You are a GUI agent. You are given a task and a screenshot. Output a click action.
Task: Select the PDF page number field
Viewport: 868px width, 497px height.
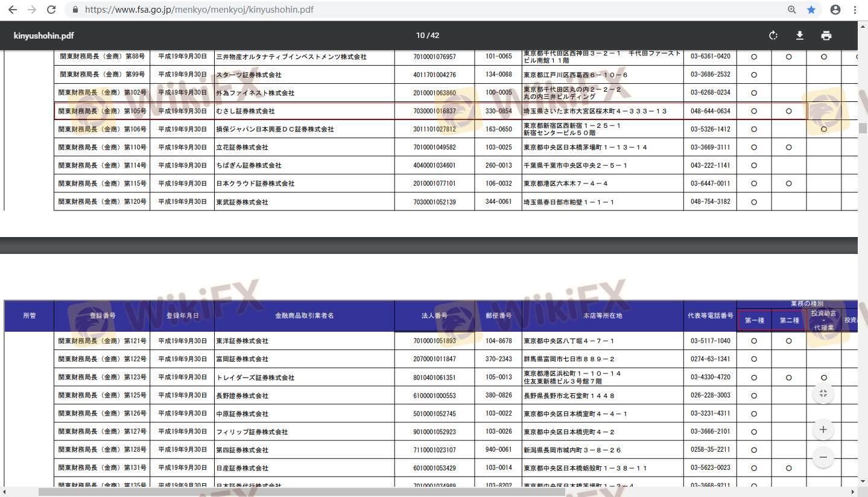coord(420,36)
